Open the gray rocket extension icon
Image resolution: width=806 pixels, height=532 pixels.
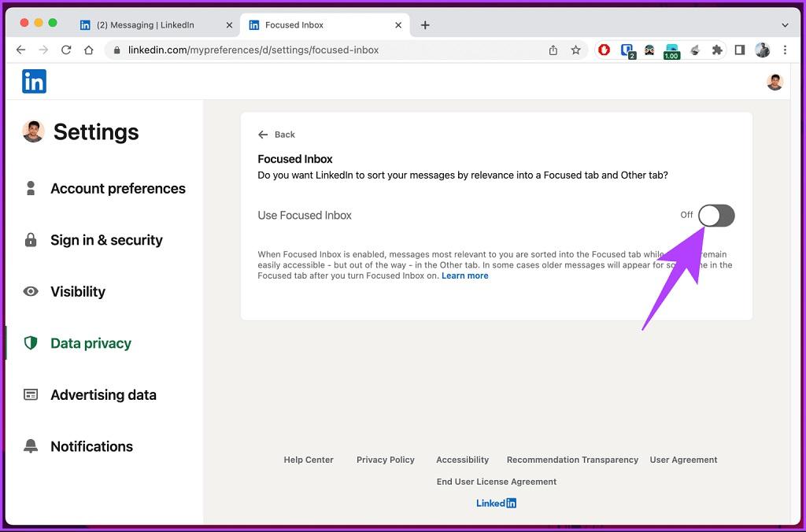click(694, 50)
